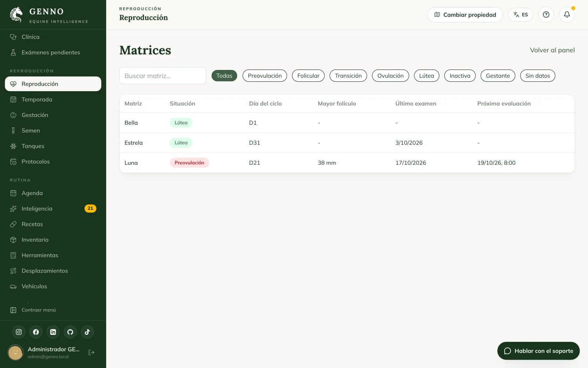Open Desplazamientos in sidebar

click(53, 271)
